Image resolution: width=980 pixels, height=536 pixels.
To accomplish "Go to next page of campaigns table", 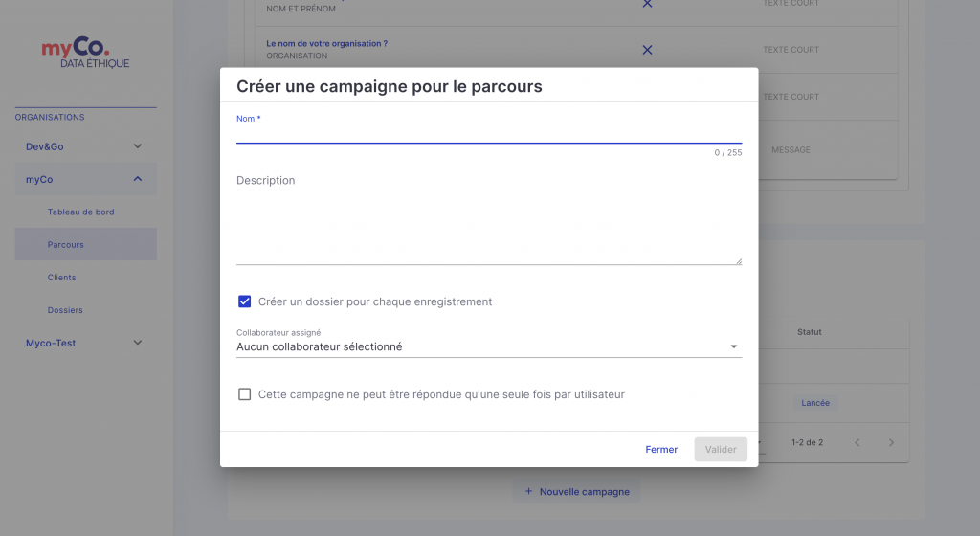I will pos(891,442).
